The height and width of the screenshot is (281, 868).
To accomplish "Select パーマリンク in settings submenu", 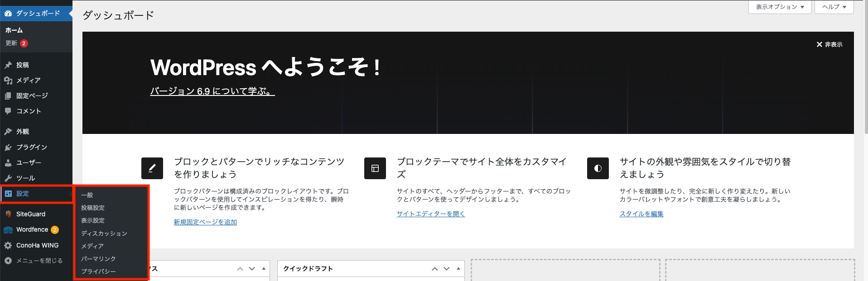I will [x=98, y=259].
